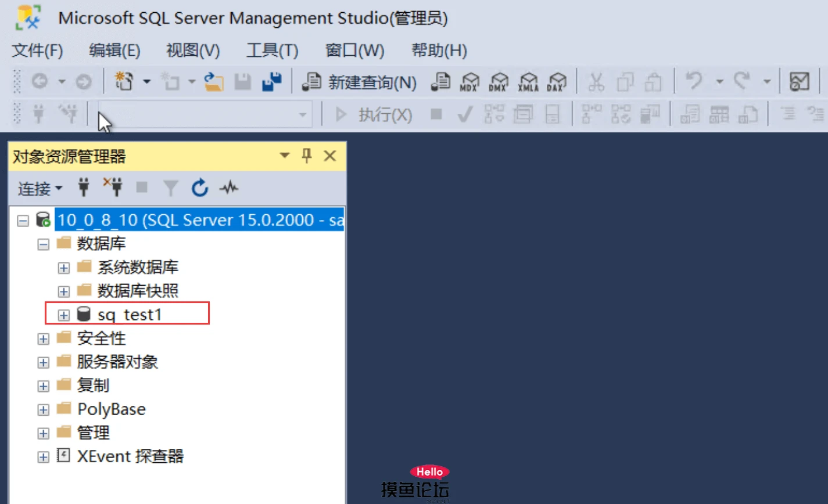Click the Cancel Executing Query stop icon

(436, 114)
